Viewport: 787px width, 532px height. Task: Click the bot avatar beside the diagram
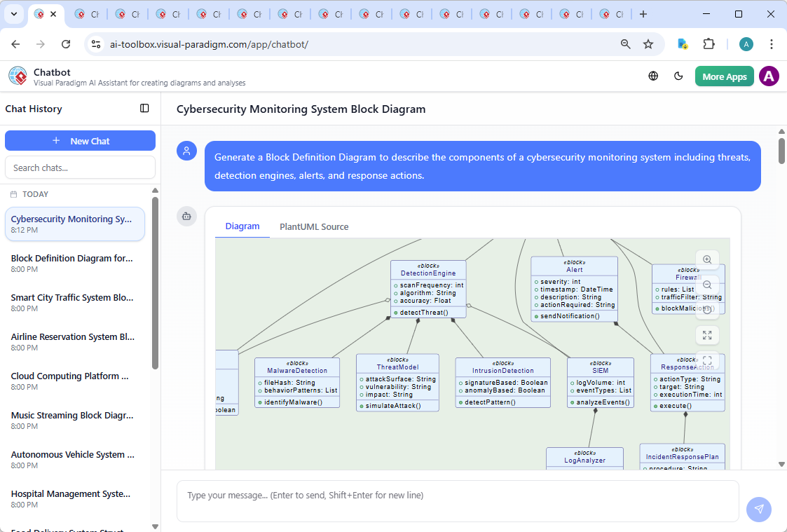pyautogui.click(x=186, y=217)
